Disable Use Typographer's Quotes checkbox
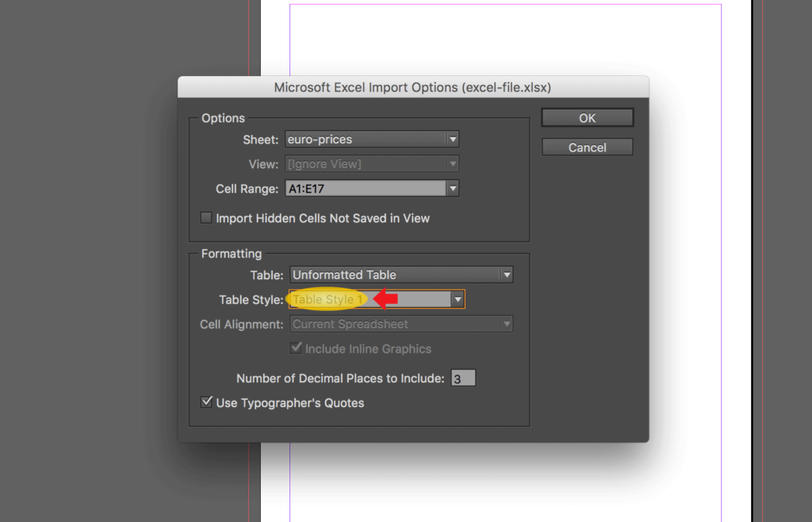The height and width of the screenshot is (522, 812). [x=206, y=402]
